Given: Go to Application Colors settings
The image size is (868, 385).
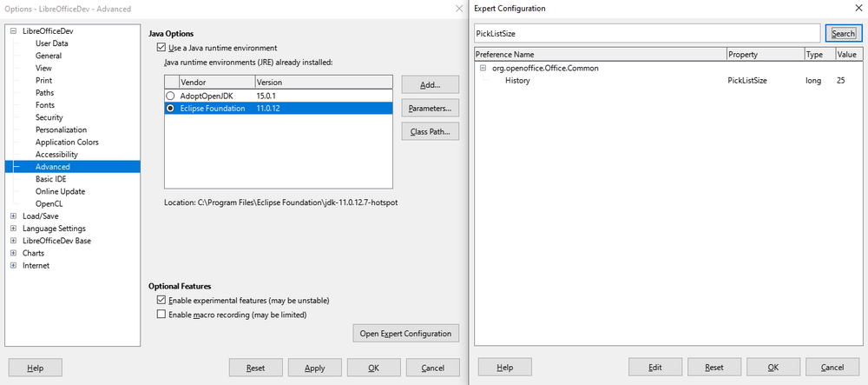Looking at the screenshot, I should pyautogui.click(x=67, y=143).
